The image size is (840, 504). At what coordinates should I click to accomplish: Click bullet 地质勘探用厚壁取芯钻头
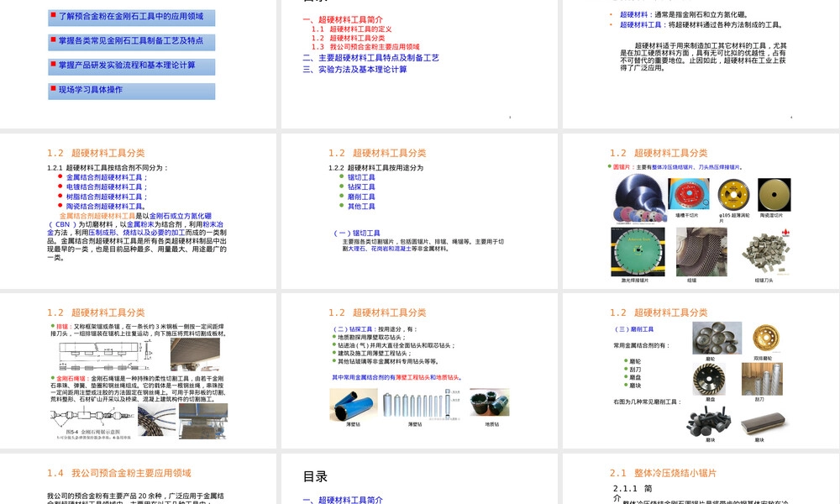371,338
